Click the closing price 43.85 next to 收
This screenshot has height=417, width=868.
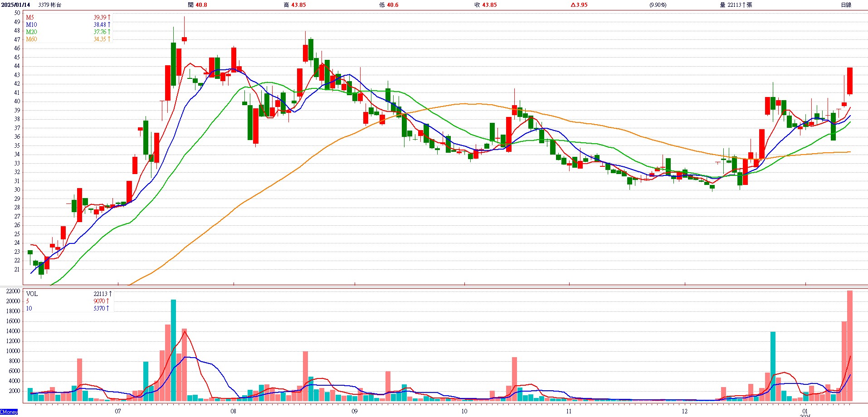[489, 5]
